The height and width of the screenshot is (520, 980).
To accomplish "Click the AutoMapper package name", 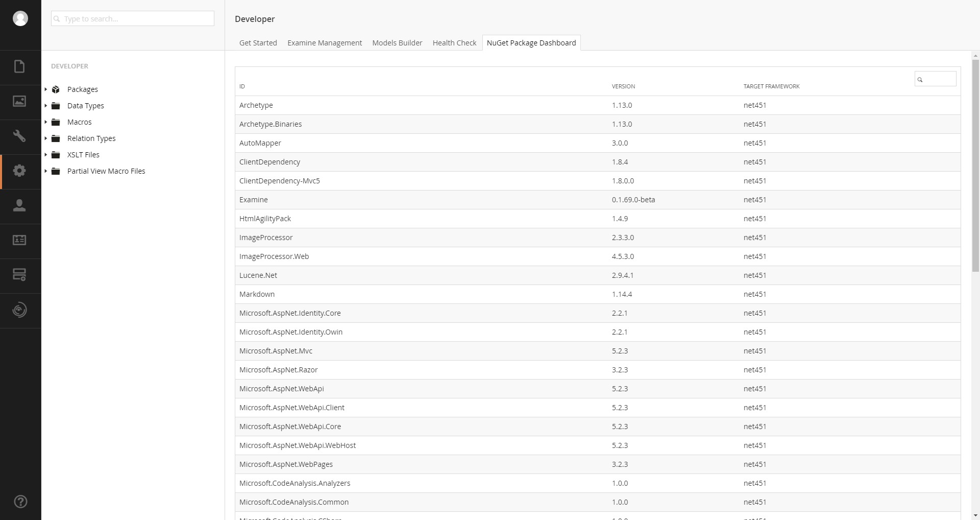I will tap(260, 143).
